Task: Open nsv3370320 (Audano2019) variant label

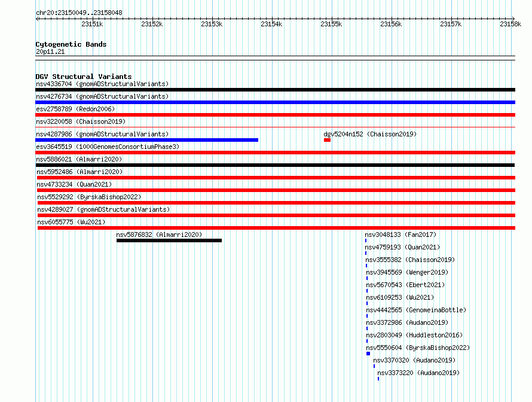Action: tap(414, 360)
